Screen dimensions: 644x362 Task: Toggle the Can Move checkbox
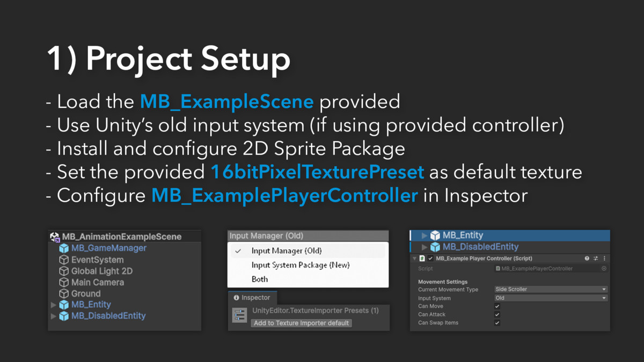tap(497, 306)
